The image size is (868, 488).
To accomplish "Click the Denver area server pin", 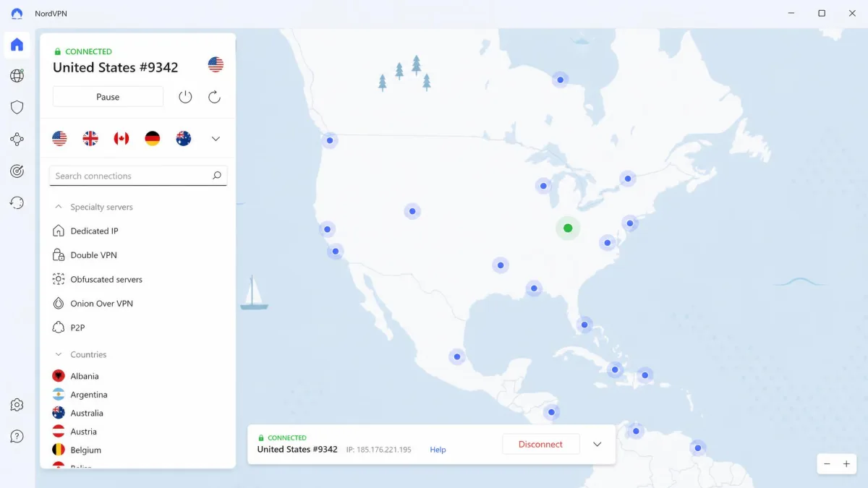I will click(412, 212).
